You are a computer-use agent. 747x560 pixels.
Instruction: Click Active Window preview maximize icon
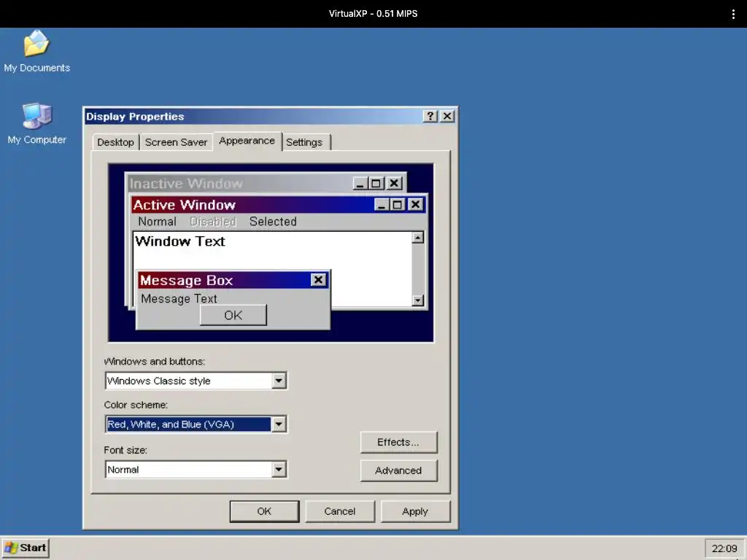[398, 205]
